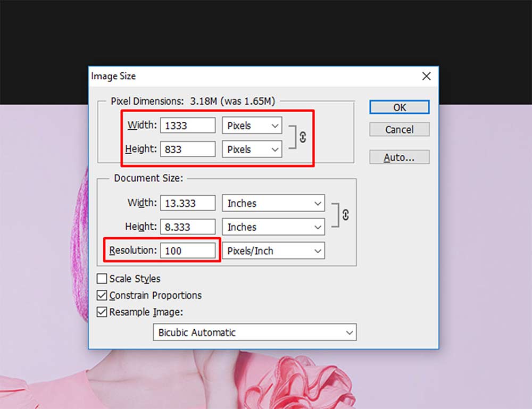Open the document Width units dropdown showing Inches
Viewport: 532px width, 409px height.
[x=273, y=203]
